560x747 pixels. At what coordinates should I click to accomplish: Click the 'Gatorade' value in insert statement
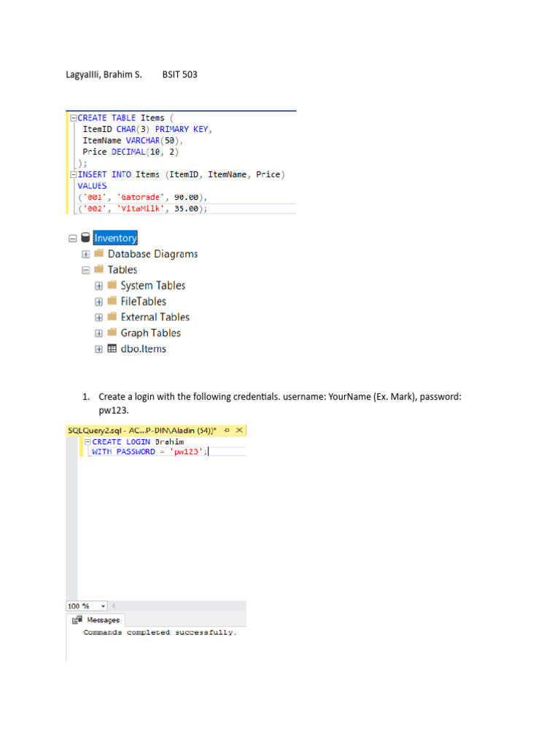click(x=141, y=197)
